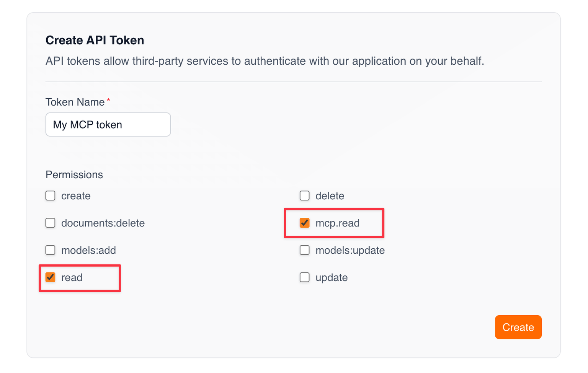Screen dimensions: 588x373
Task: Click the Create API Token title
Action: click(x=95, y=40)
